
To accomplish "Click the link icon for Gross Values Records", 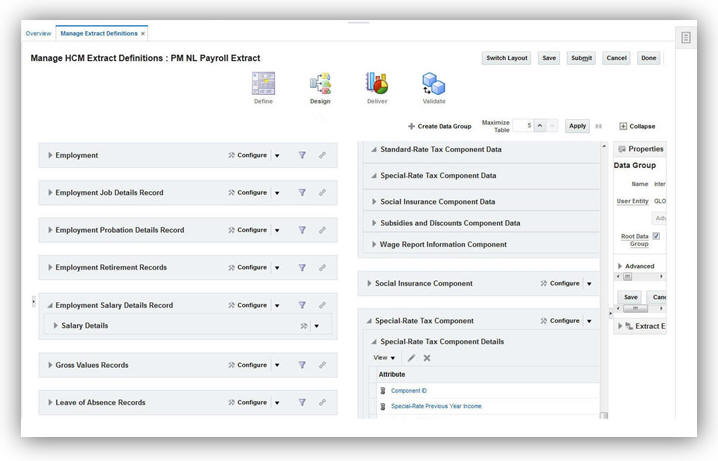I will point(322,365).
